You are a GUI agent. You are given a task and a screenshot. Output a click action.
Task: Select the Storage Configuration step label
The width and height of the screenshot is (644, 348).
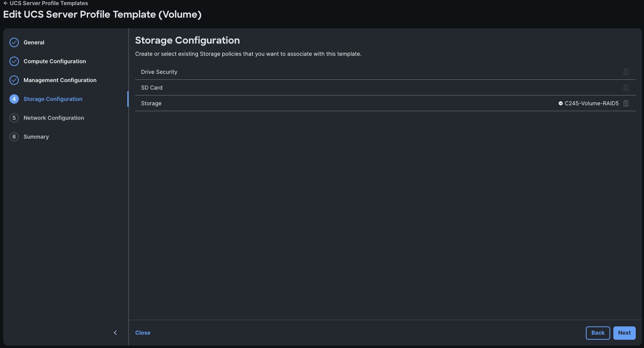[53, 99]
